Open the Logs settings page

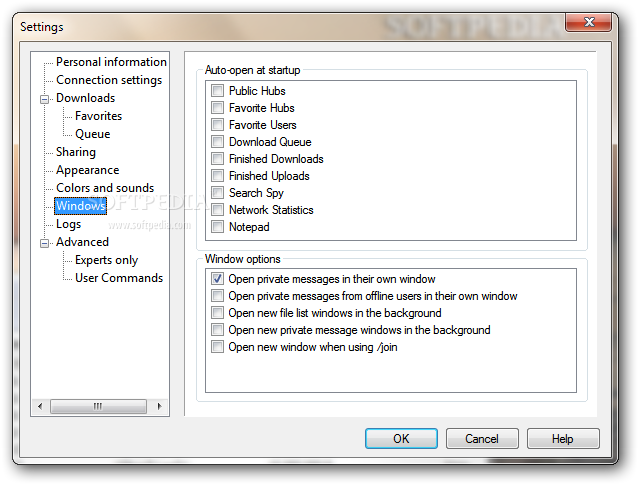tap(68, 224)
